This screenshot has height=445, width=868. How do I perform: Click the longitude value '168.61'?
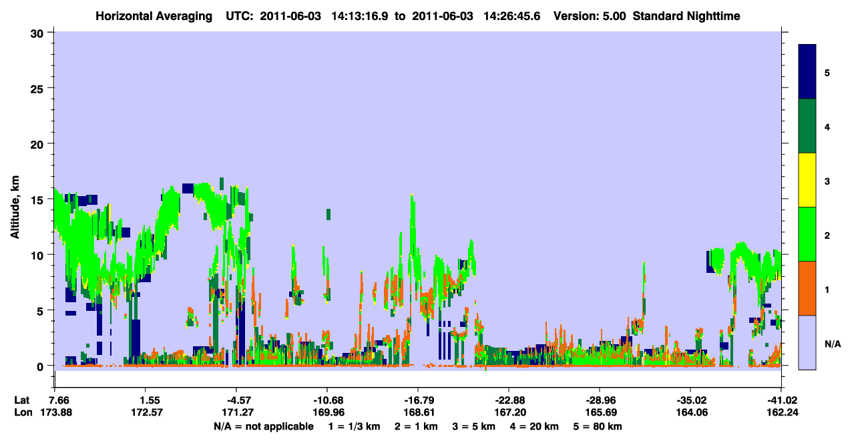coord(418,412)
